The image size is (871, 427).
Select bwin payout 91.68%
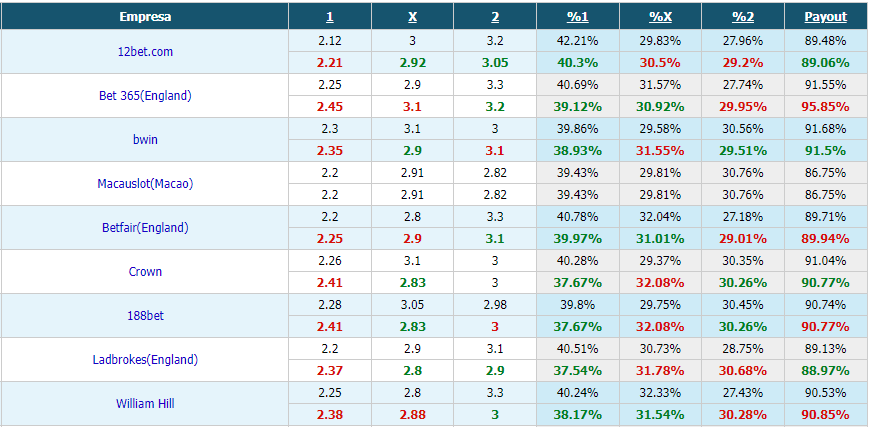[x=825, y=129]
